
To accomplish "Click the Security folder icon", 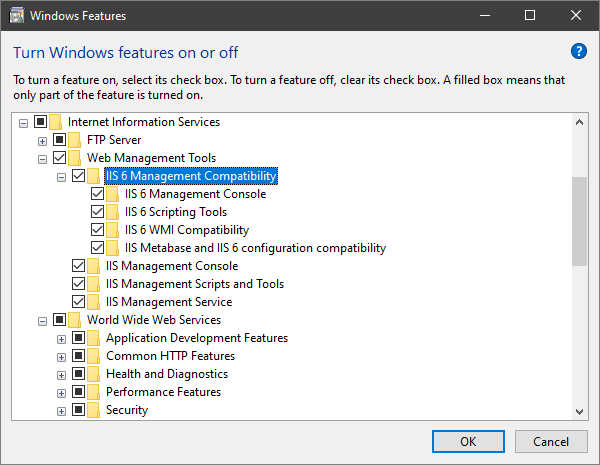I will point(94,410).
